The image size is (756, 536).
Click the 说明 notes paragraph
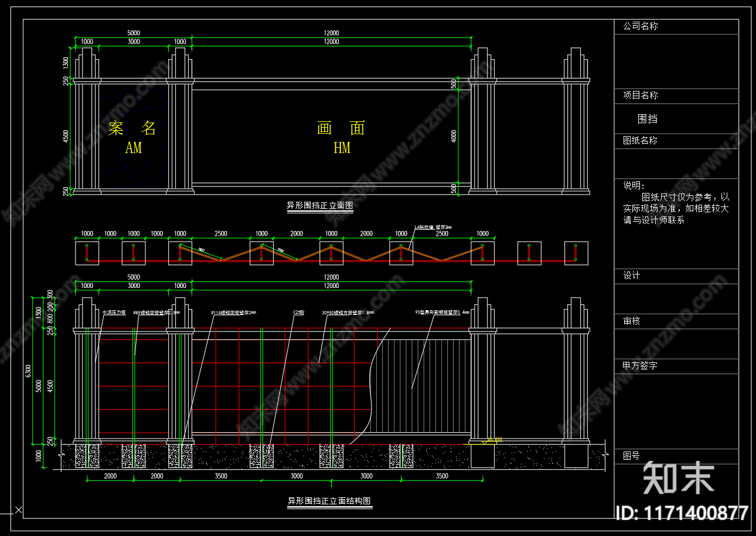tap(676, 203)
